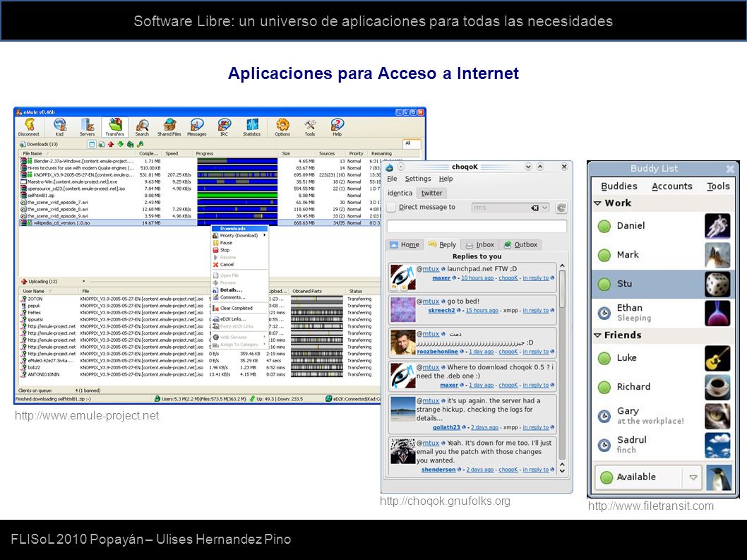Choose Stop from the eMule context menu
Image resolution: width=747 pixels, height=560 pixels.
coord(239,250)
